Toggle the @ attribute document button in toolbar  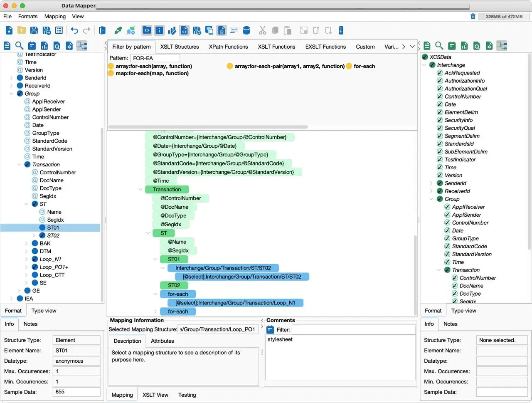click(x=222, y=30)
